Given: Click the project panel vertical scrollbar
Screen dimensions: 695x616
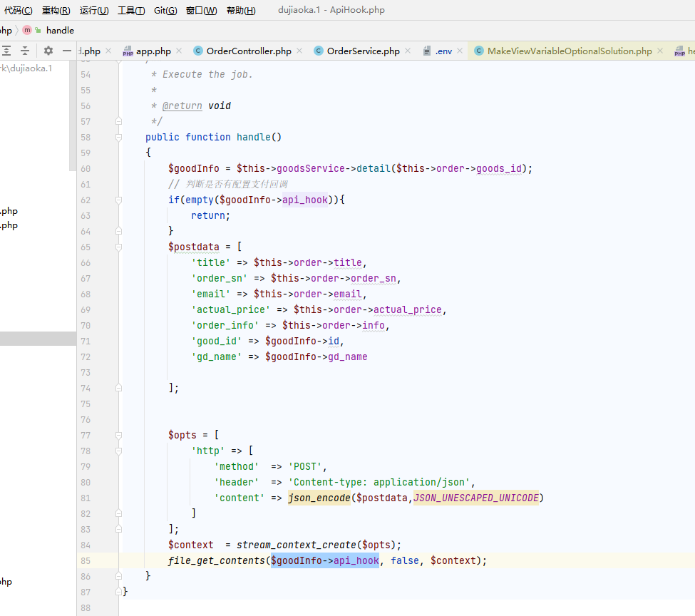Looking at the screenshot, I should [x=73, y=116].
